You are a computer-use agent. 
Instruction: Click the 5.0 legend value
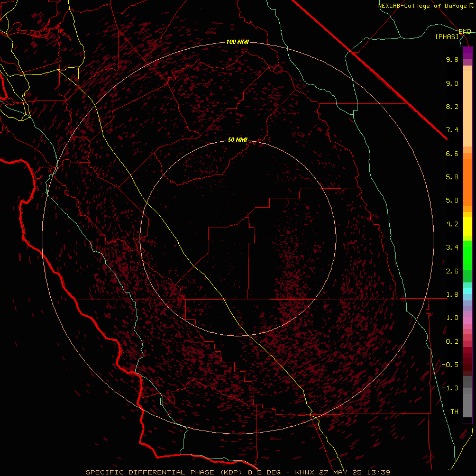(x=452, y=200)
